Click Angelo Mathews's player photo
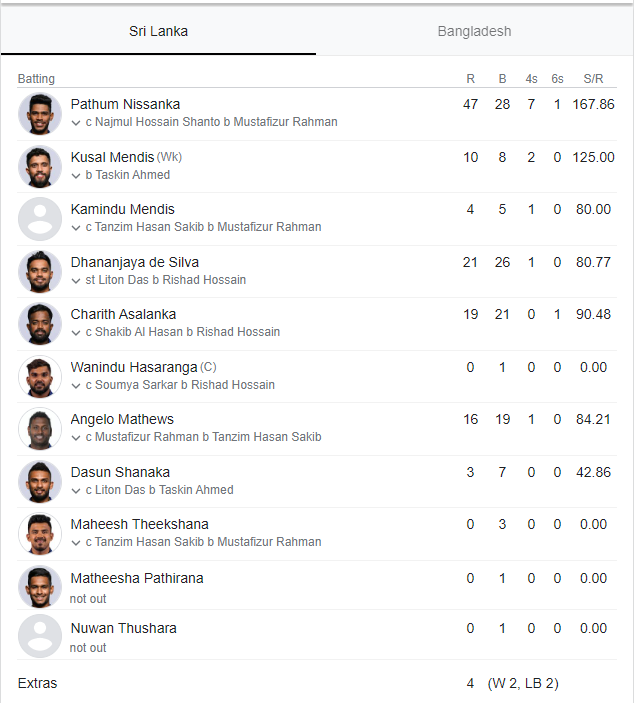The width and height of the screenshot is (634, 703). (x=40, y=429)
